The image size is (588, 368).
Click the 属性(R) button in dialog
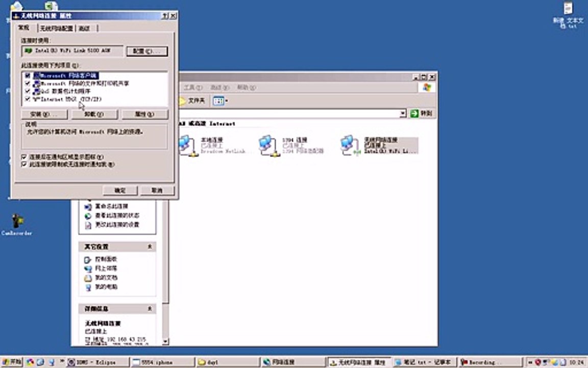coord(145,114)
